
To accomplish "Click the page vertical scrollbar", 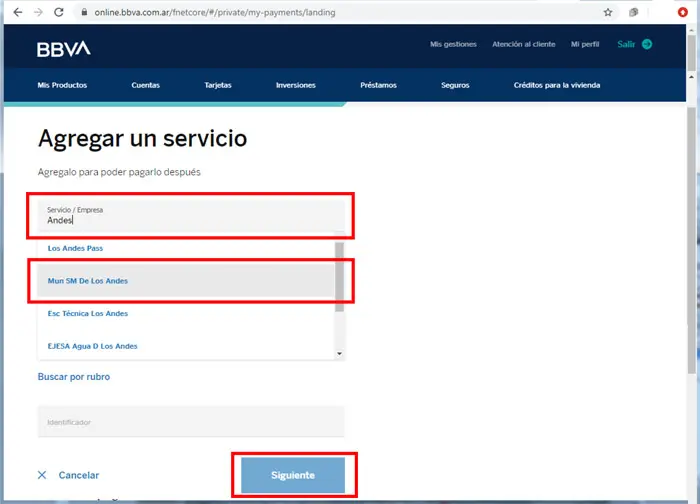I will [x=692, y=241].
